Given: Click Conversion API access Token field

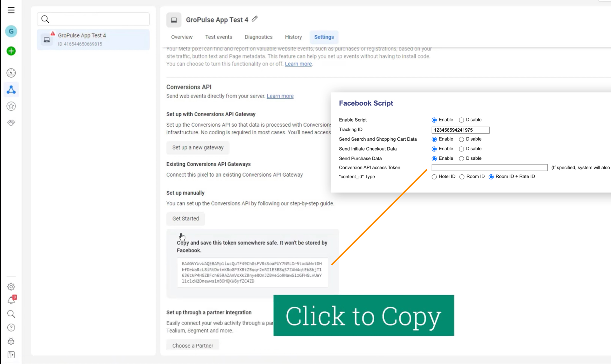Looking at the screenshot, I should tap(489, 168).
